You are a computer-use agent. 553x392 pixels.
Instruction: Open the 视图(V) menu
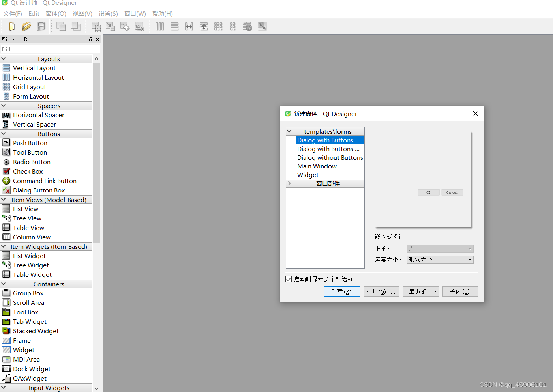[x=82, y=14]
